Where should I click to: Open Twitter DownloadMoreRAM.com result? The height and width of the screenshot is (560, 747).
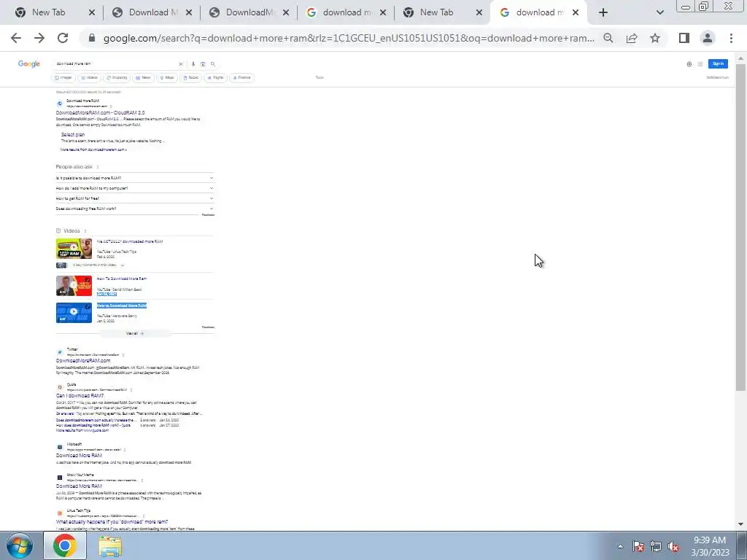(x=83, y=361)
